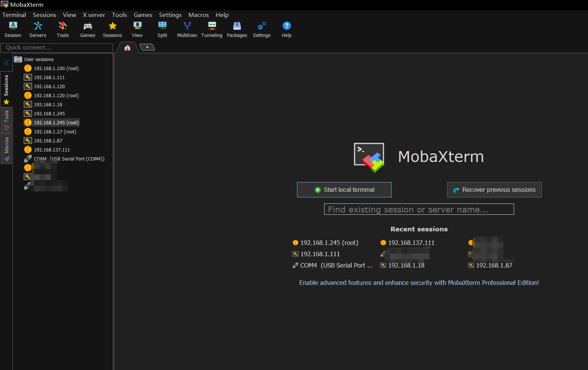The width and height of the screenshot is (588, 370).
Task: Open the Macros menu in menu bar
Action: click(x=199, y=15)
